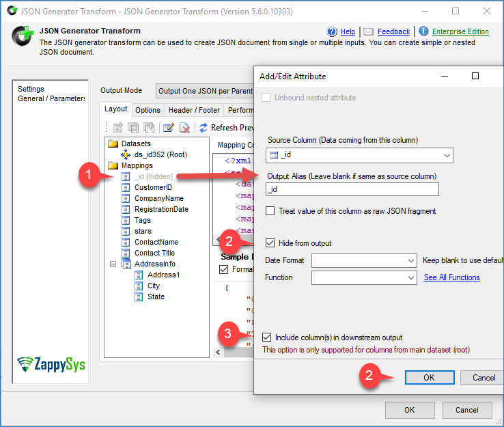Toggle Unbound nested attribute checkbox
Screen dimensions: 504x427
[x=266, y=98]
